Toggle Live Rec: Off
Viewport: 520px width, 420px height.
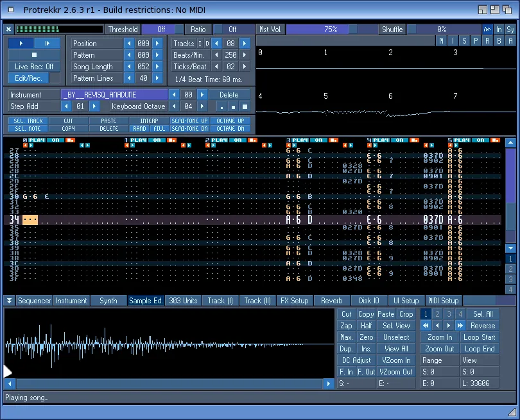point(34,67)
